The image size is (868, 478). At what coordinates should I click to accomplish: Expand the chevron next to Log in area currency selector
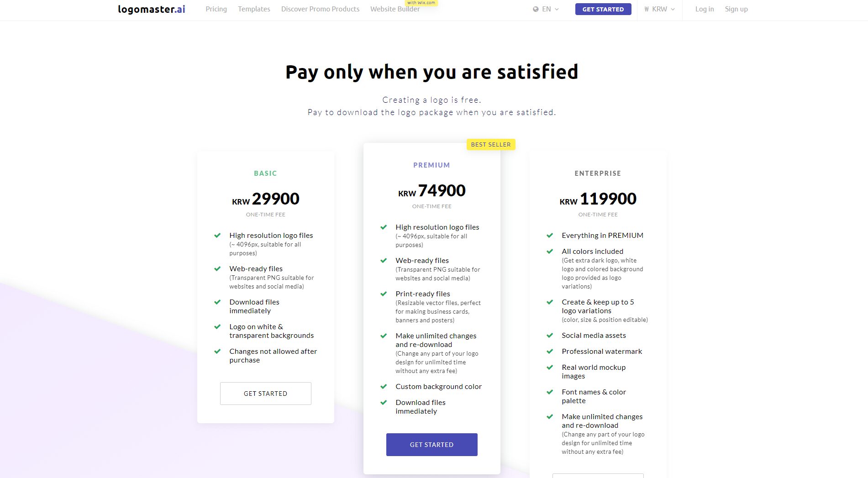(x=672, y=9)
